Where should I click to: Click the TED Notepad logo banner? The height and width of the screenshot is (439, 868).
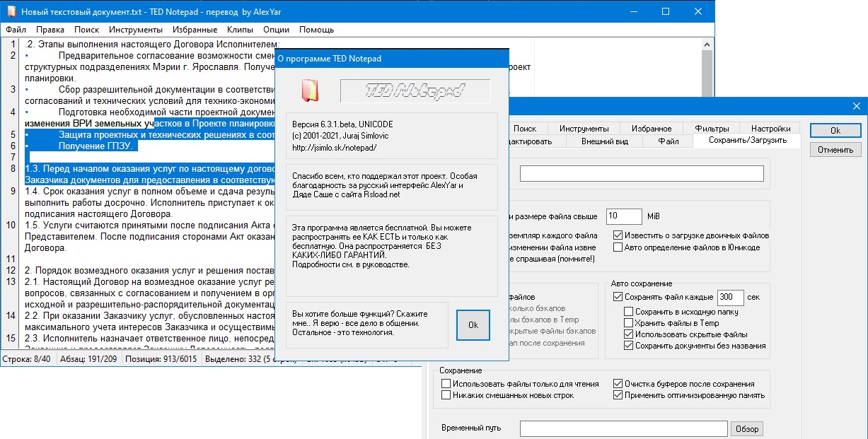click(x=415, y=91)
